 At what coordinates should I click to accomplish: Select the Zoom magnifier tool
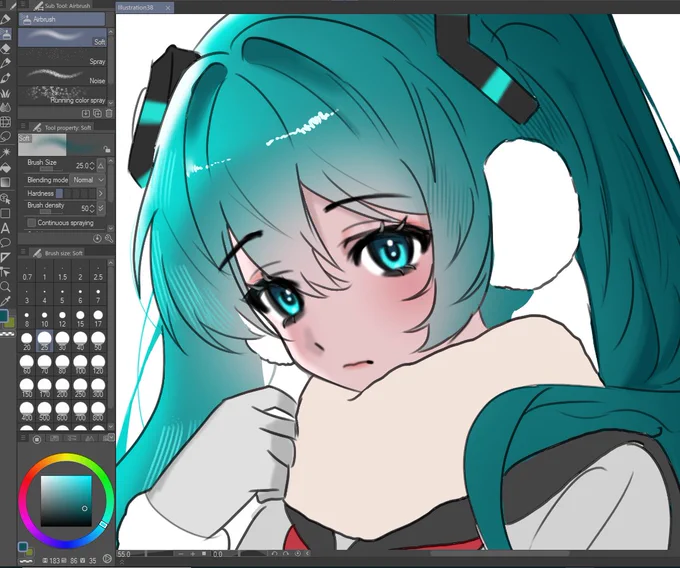[x=5, y=286]
